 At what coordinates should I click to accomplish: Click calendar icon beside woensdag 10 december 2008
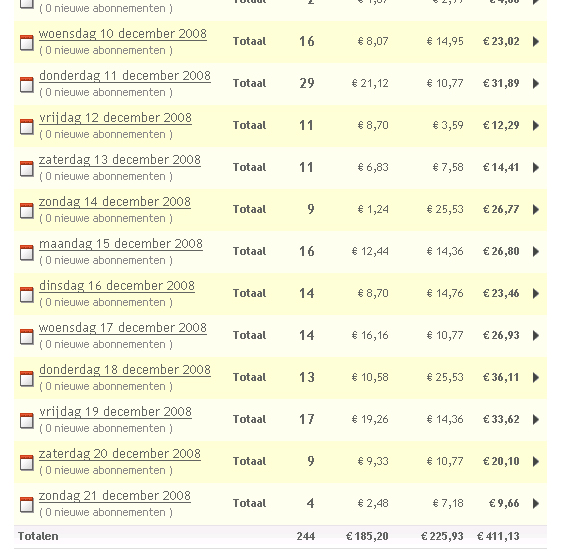coord(27,42)
